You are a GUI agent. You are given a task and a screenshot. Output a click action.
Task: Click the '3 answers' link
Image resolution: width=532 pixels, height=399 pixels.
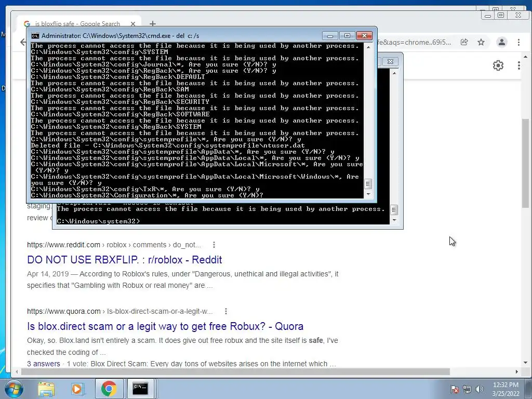click(x=44, y=364)
